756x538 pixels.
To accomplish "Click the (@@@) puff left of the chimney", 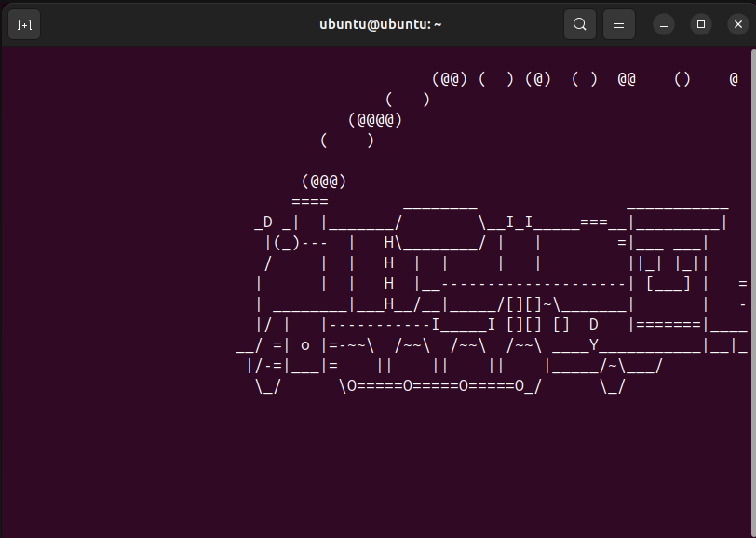I will [x=323, y=181].
